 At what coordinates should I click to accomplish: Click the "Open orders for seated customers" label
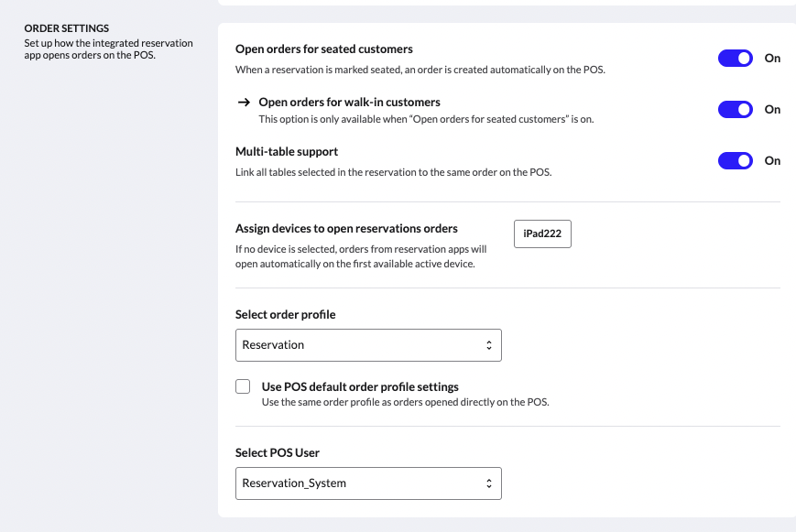(324, 49)
